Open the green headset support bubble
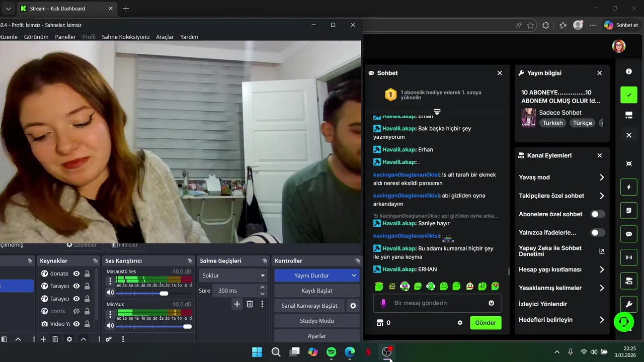644x362 pixels. coord(623,321)
